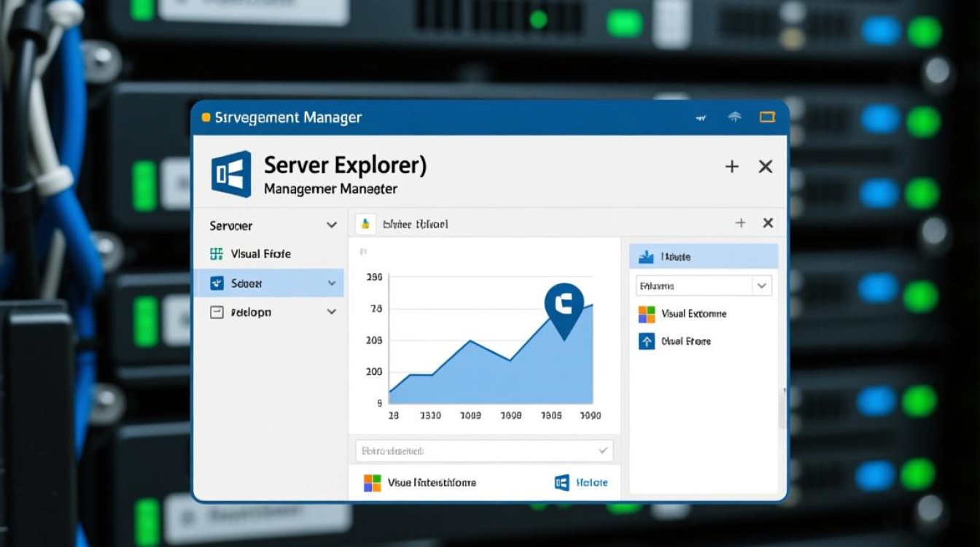This screenshot has width=980, height=547.
Task: Click the blue Windows icon in bottom bar
Action: 561,483
